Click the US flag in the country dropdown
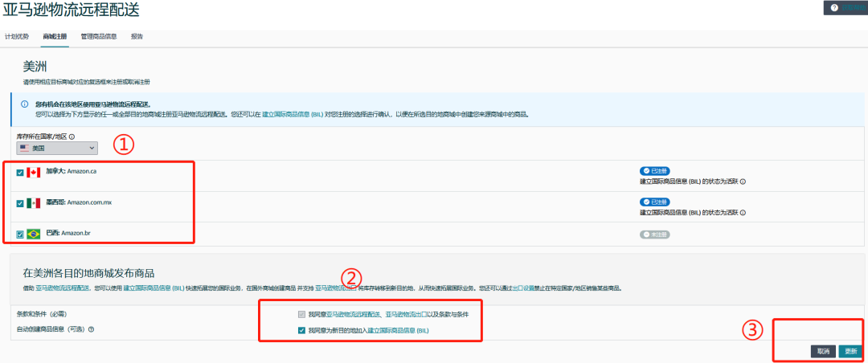Viewport: 868px width, 363px height. (x=24, y=149)
